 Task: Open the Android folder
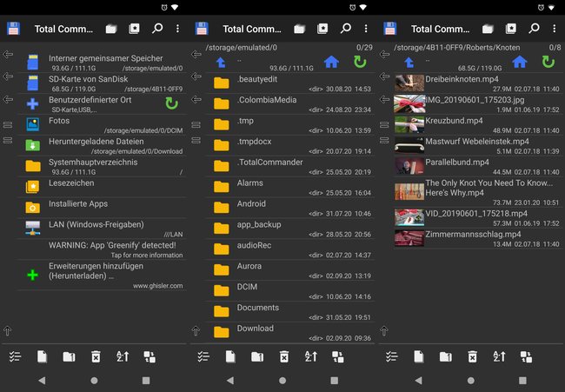[289, 208]
